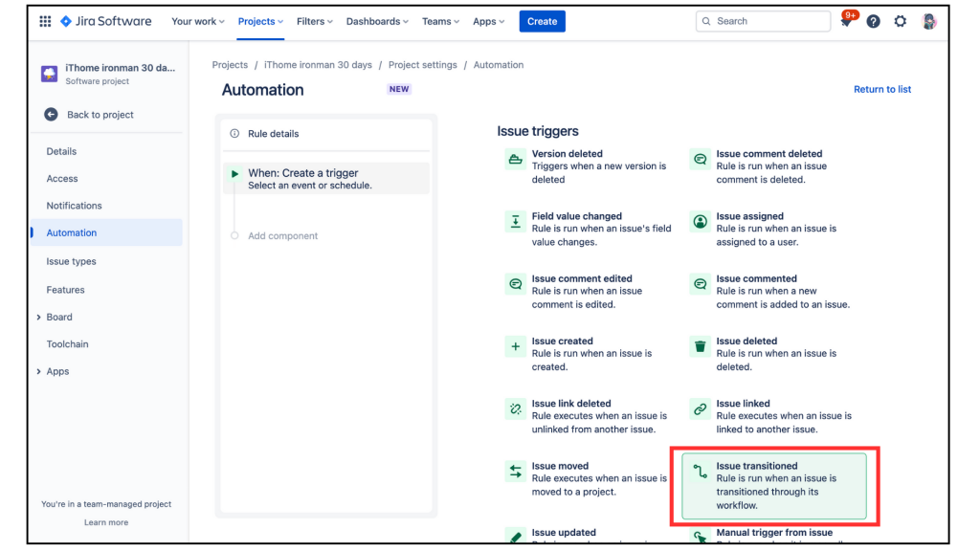The image size is (980, 551).
Task: Click in the Search field
Action: [x=763, y=21]
